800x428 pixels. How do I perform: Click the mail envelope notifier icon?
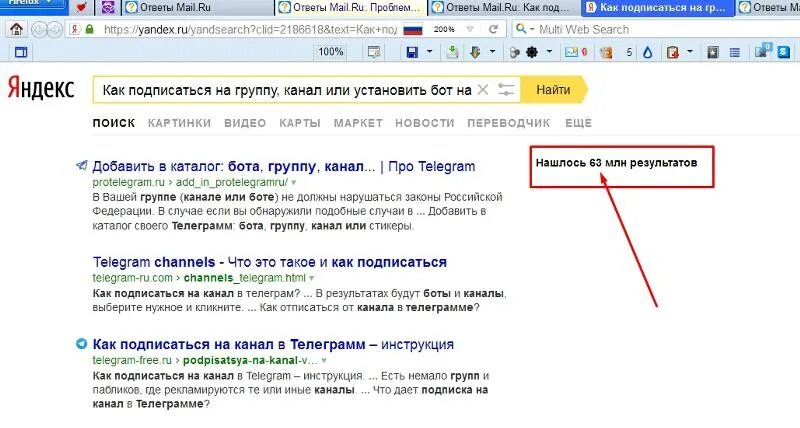(571, 52)
